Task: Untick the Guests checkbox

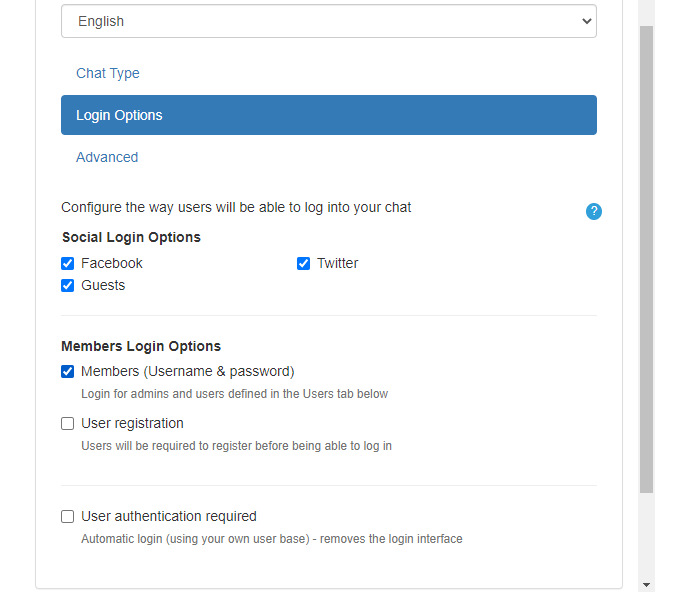Action: 68,286
